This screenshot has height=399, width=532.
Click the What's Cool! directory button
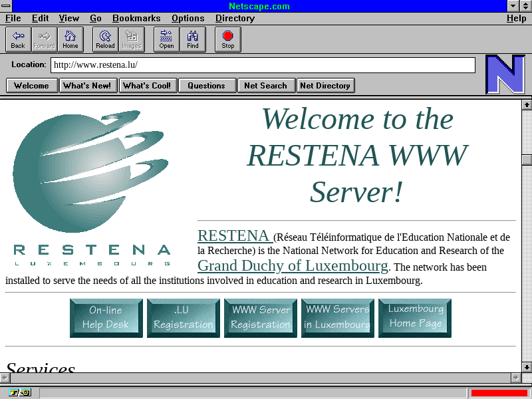point(146,85)
